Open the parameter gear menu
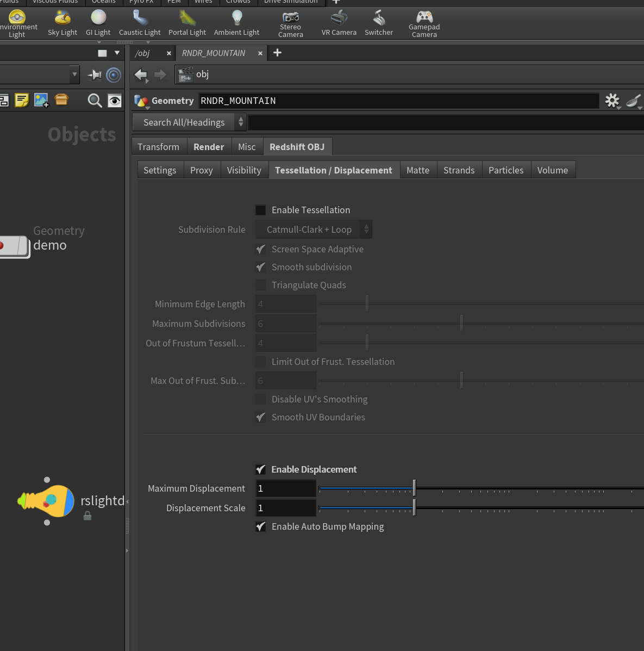The height and width of the screenshot is (651, 644). [612, 101]
